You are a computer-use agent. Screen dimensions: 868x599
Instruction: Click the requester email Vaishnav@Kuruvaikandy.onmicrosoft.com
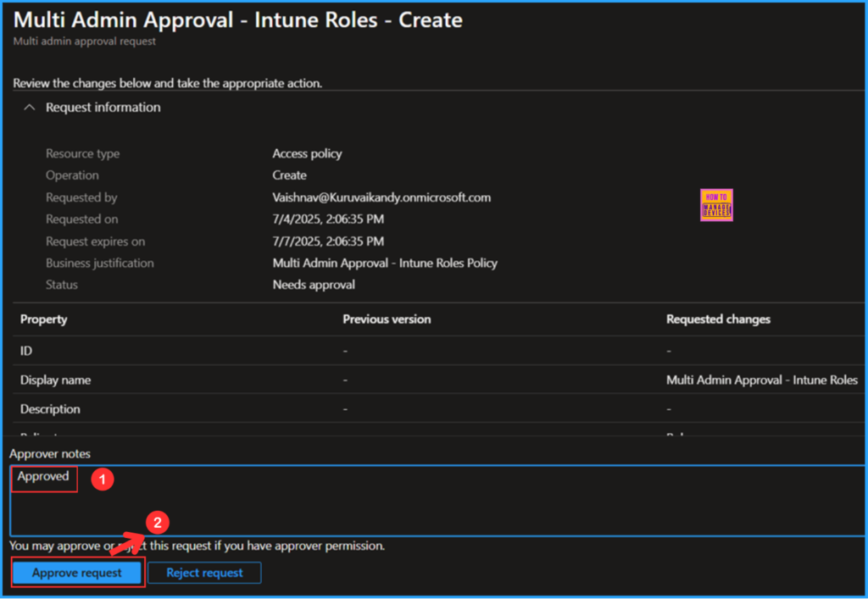(381, 197)
